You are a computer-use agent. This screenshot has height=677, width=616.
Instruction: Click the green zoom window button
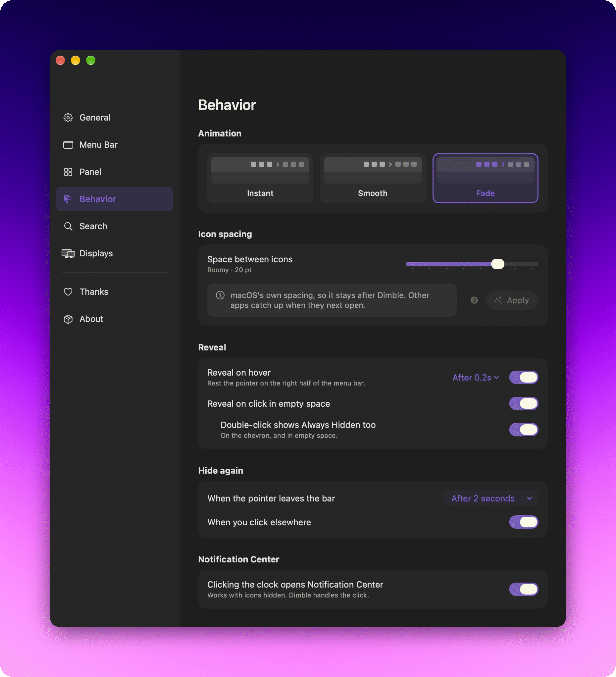click(x=91, y=60)
